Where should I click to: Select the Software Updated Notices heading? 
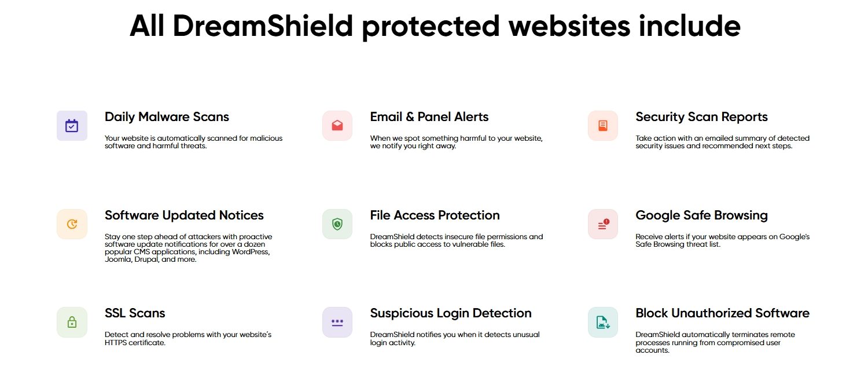[x=184, y=215]
